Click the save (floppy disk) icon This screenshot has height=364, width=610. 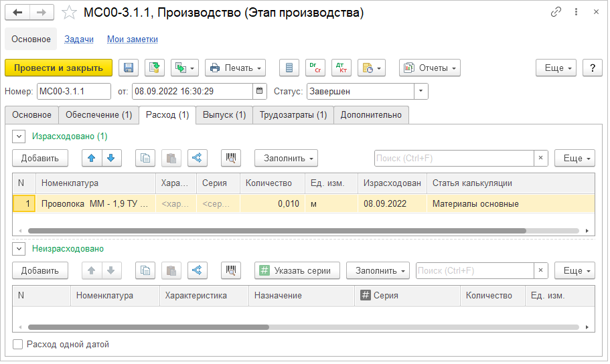pos(129,68)
